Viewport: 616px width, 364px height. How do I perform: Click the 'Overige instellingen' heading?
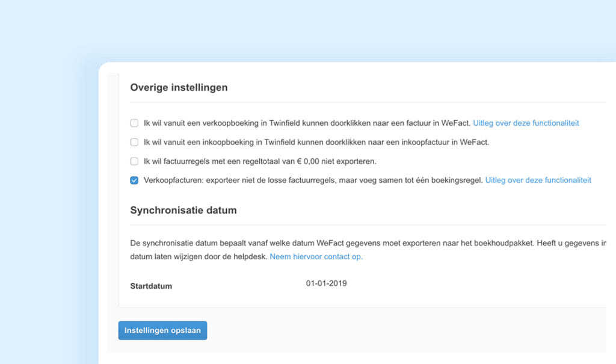coord(179,87)
